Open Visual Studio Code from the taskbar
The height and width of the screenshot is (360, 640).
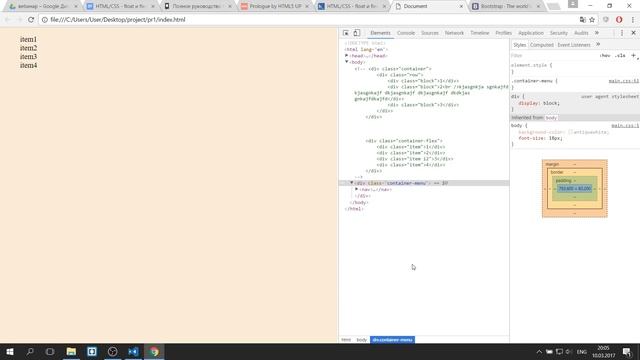pyautogui.click(x=133, y=352)
